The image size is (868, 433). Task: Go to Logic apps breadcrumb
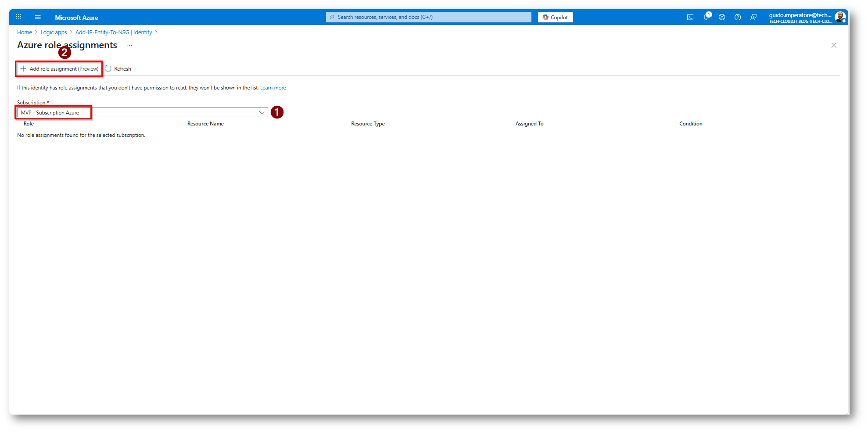point(54,32)
